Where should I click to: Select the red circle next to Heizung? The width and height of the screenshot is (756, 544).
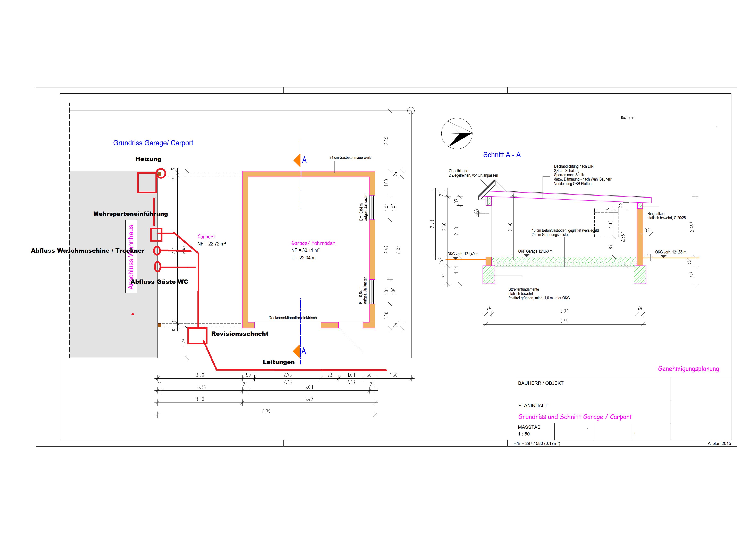[x=161, y=173]
